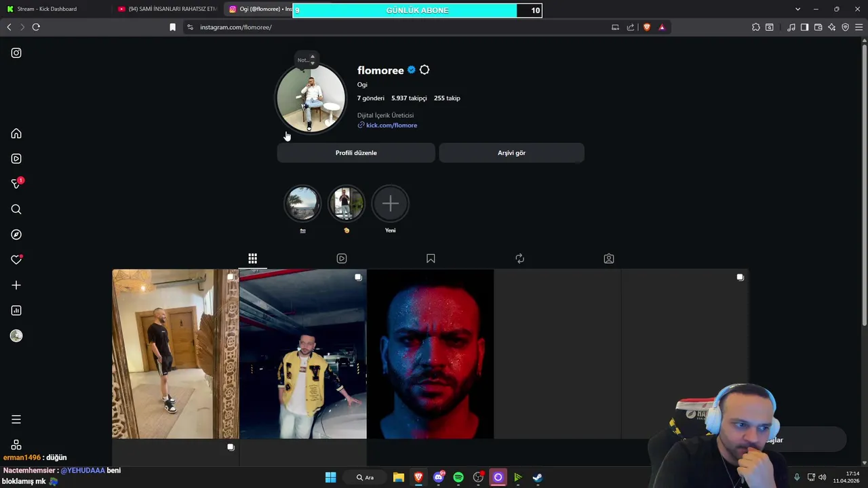Image resolution: width=868 pixels, height=488 pixels.
Task: Expand the tab list chevron in title bar
Action: tap(797, 9)
